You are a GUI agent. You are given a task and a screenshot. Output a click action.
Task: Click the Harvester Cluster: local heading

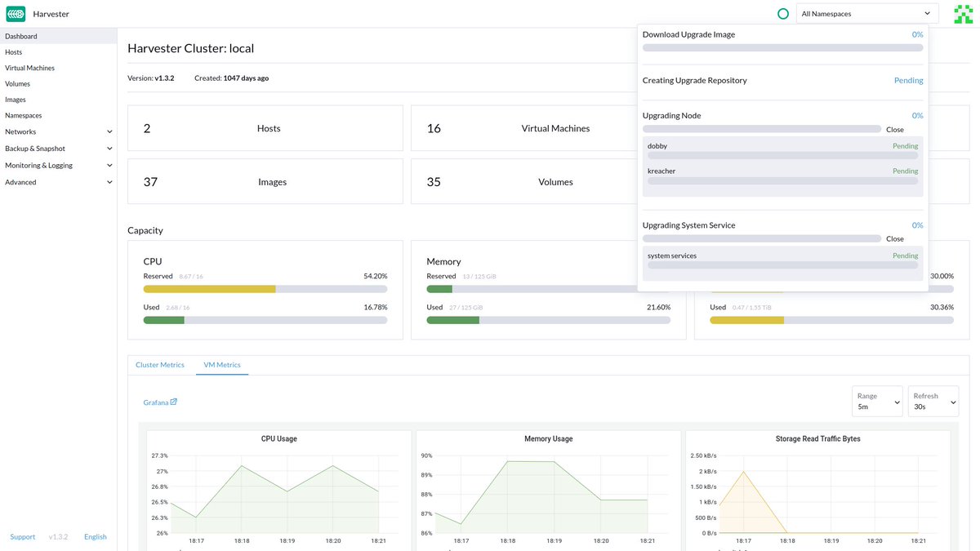[191, 48]
